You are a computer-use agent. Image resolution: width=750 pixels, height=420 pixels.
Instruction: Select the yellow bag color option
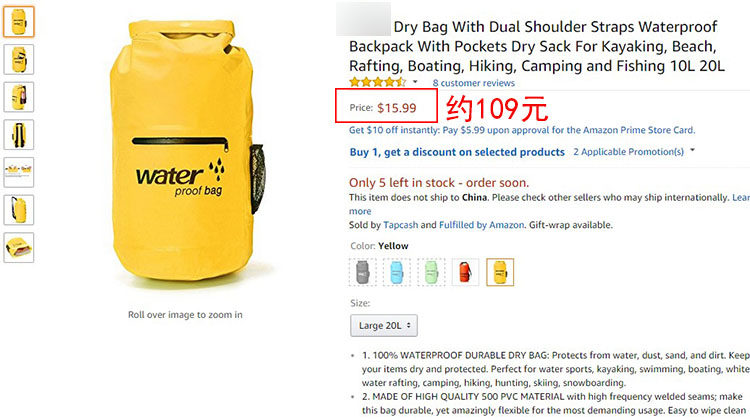coord(500,272)
